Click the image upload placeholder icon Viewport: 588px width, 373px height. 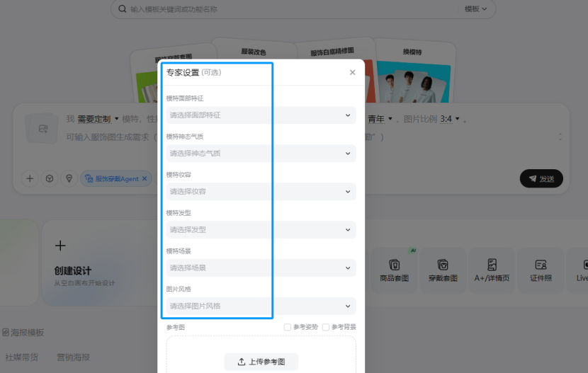tap(43, 129)
